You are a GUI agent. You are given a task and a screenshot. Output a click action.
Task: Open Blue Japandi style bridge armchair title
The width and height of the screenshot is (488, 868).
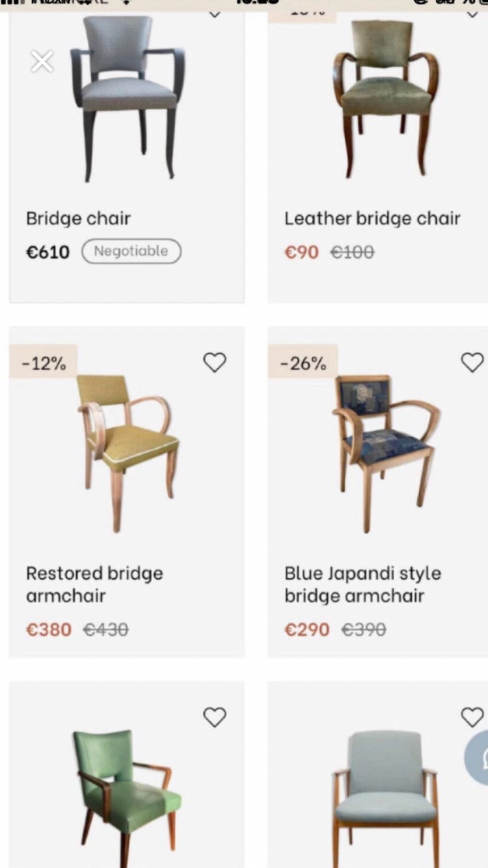[x=362, y=584]
